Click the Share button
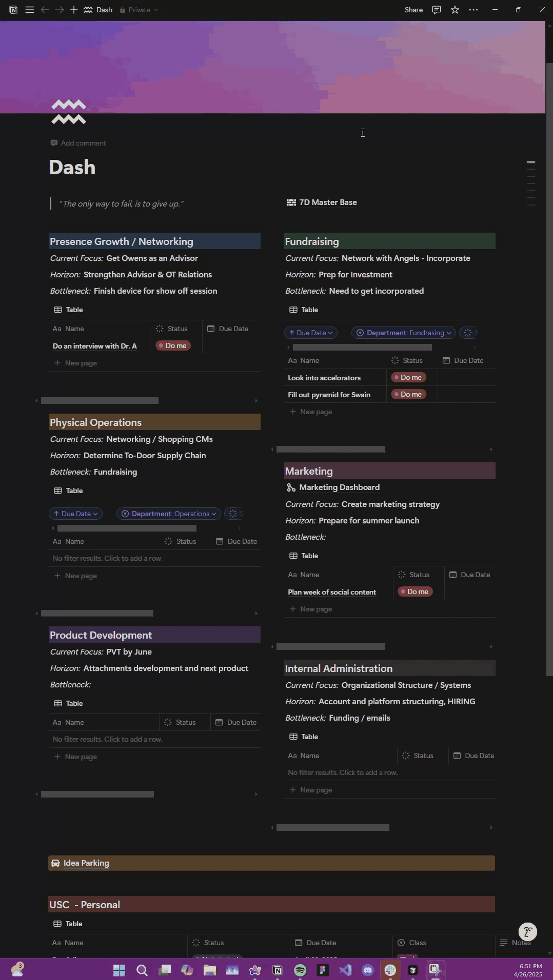 [413, 10]
